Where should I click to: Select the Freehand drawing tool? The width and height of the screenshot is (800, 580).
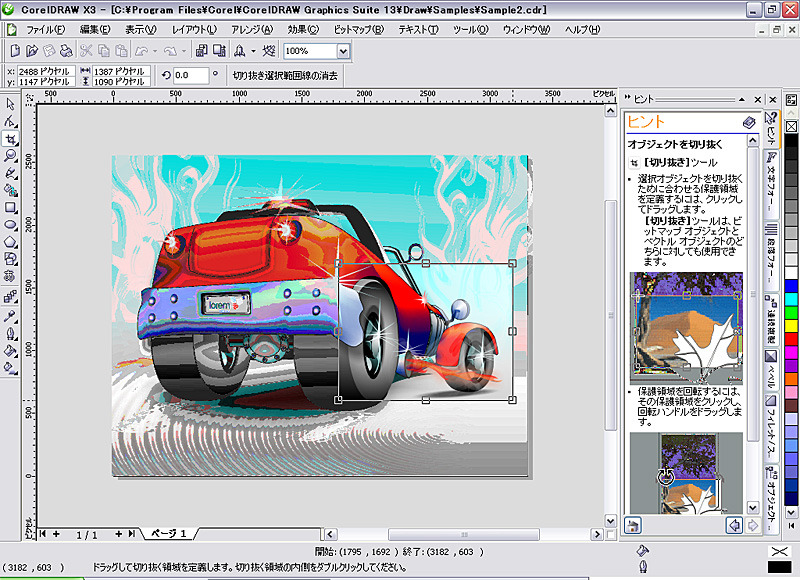(x=10, y=173)
